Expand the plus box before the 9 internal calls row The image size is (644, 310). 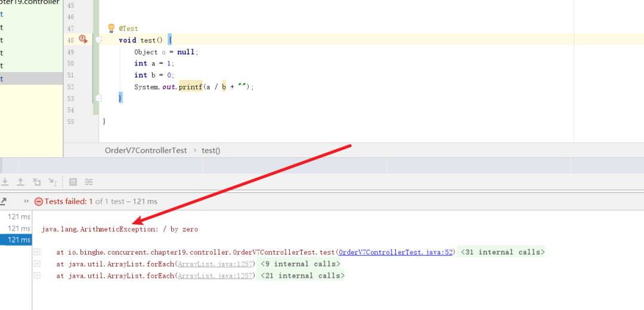pyautogui.click(x=37, y=263)
